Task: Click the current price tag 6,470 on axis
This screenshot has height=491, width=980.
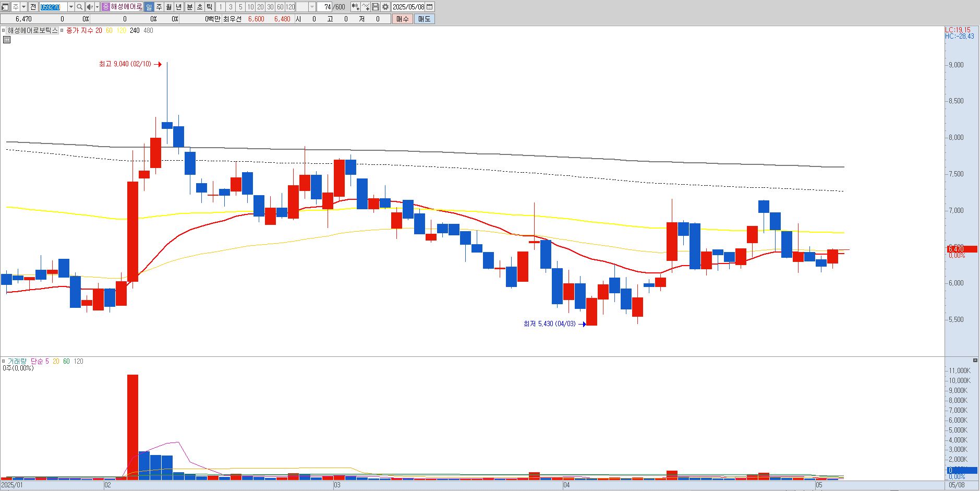Action: tap(962, 249)
